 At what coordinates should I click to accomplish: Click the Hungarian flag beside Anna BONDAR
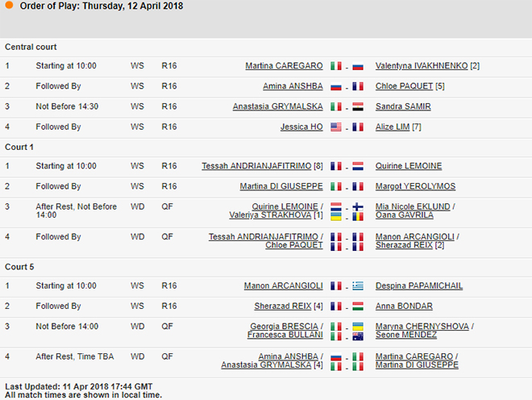coord(358,306)
